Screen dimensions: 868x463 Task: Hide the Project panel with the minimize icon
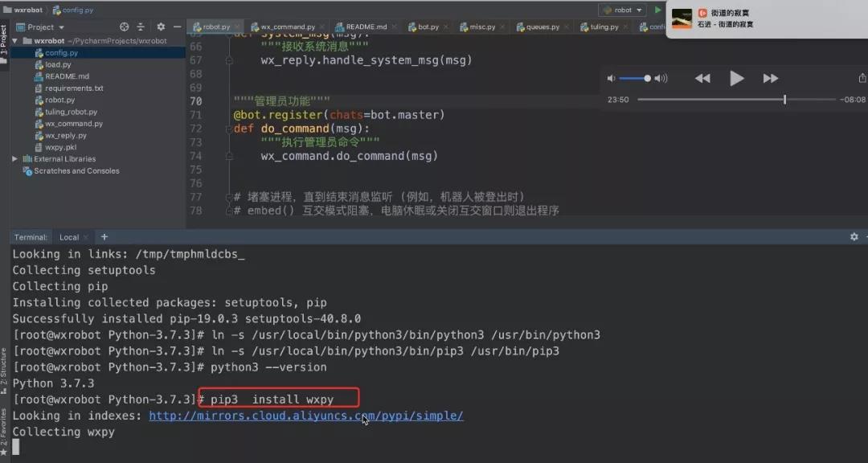coord(178,27)
